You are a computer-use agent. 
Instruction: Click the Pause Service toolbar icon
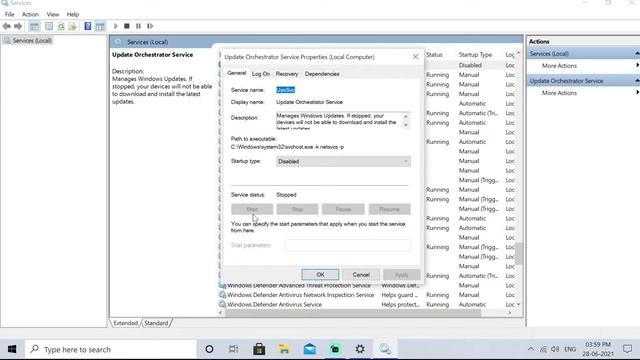pos(138,26)
